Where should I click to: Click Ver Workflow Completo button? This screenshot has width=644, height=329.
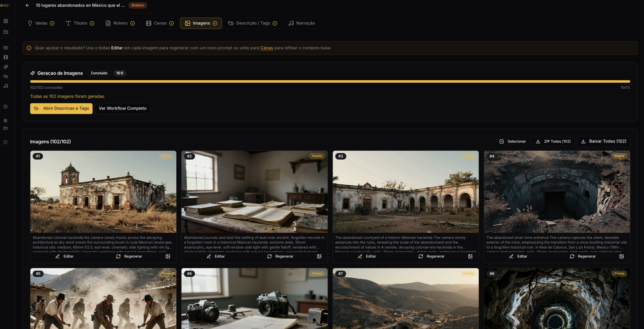coord(123,108)
